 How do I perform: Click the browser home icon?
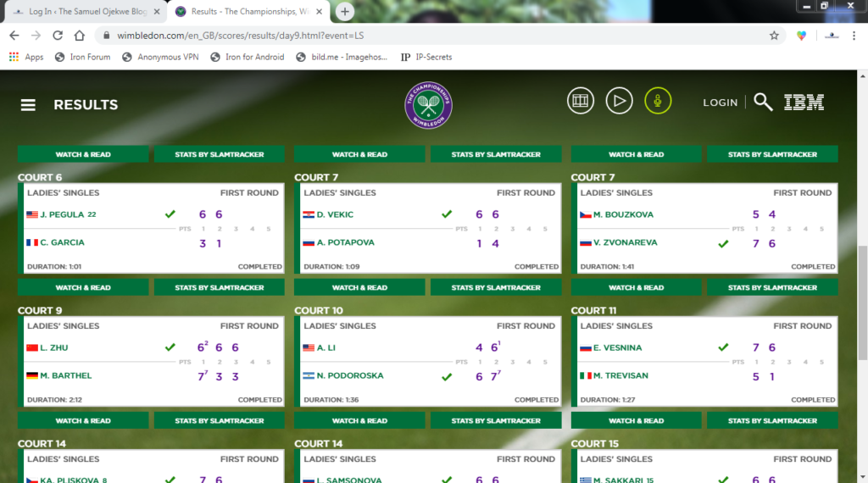(x=79, y=36)
